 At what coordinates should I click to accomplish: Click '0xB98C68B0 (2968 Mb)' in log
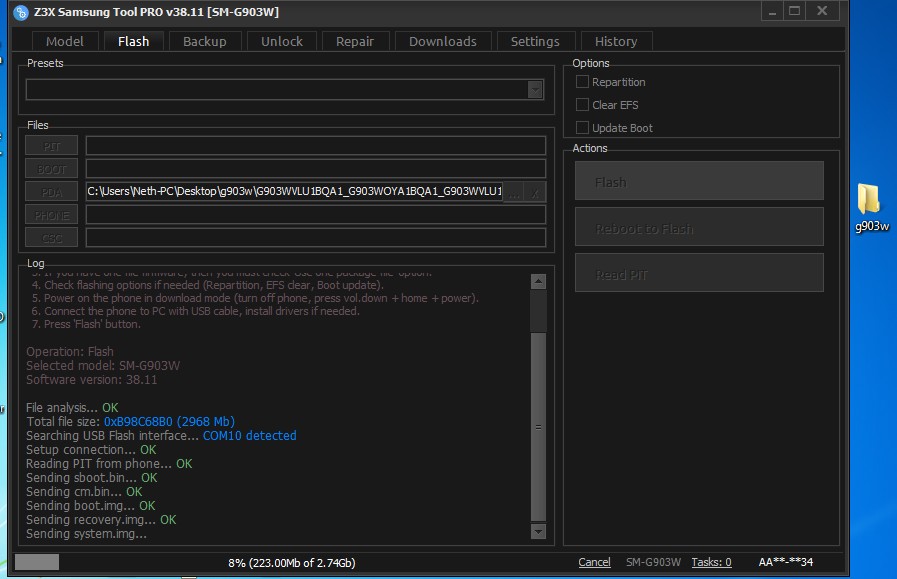point(169,422)
